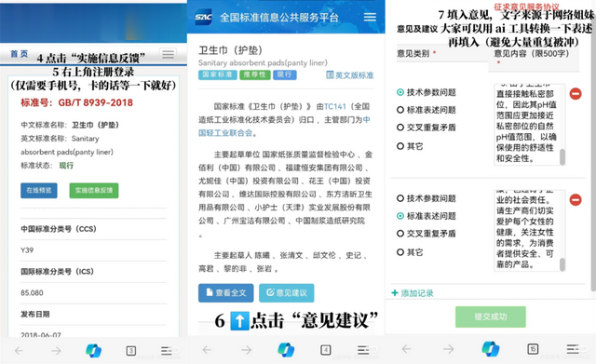Click the 国家标准 tag
596x364 pixels.
[217, 74]
